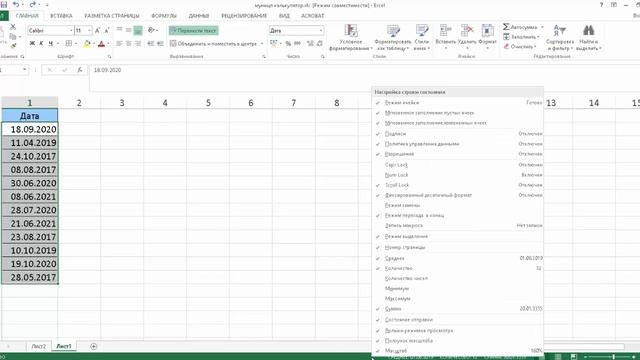
Task: Open the ДАННЫЕ ribbon tab
Action: (x=199, y=16)
